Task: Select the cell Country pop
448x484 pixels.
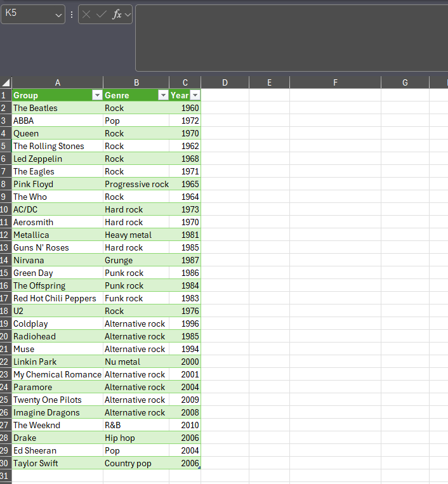Action: pyautogui.click(x=136, y=463)
